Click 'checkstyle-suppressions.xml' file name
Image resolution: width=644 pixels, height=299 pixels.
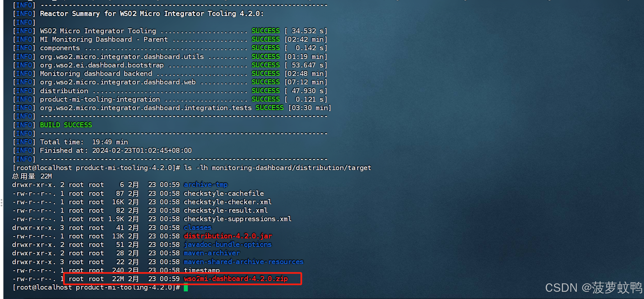click(x=238, y=219)
